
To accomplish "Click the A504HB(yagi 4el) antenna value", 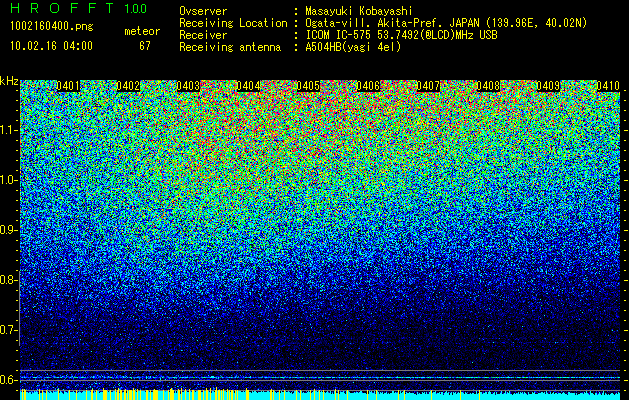I will click(353, 47).
